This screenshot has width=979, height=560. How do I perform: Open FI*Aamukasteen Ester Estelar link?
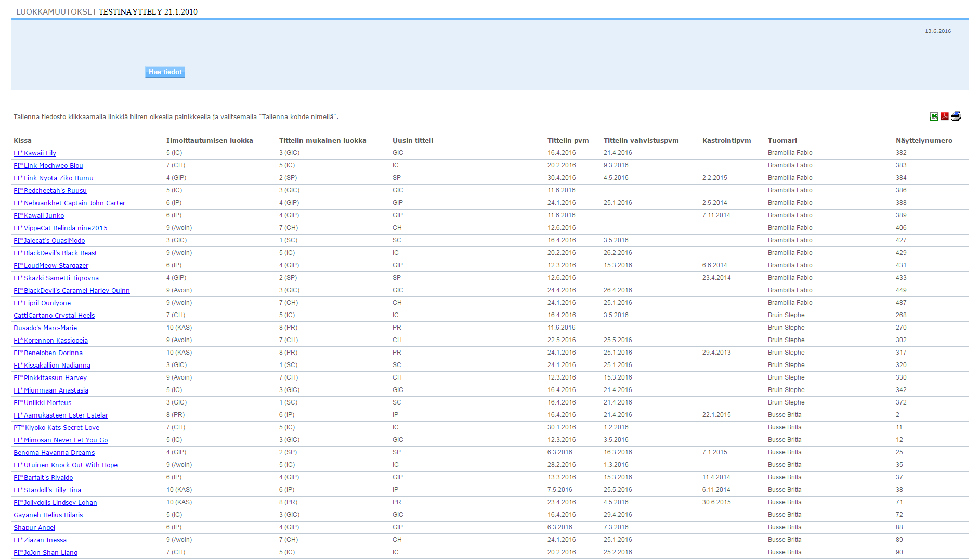(61, 415)
